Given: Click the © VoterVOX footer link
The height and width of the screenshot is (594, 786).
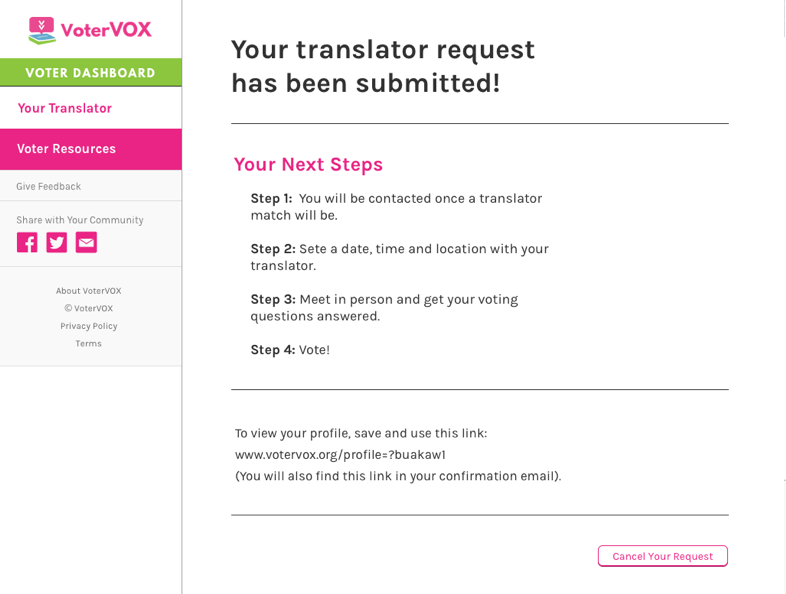Looking at the screenshot, I should point(88,308).
